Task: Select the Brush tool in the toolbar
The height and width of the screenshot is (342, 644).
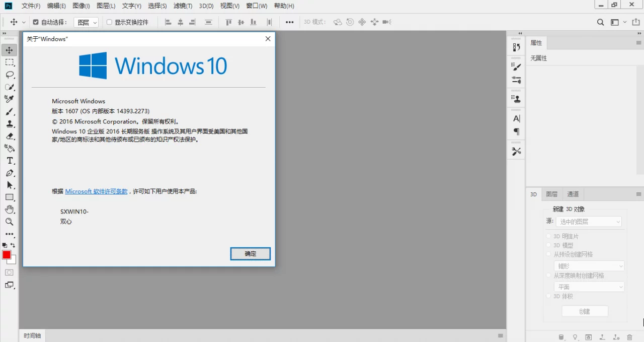Action: (10, 112)
